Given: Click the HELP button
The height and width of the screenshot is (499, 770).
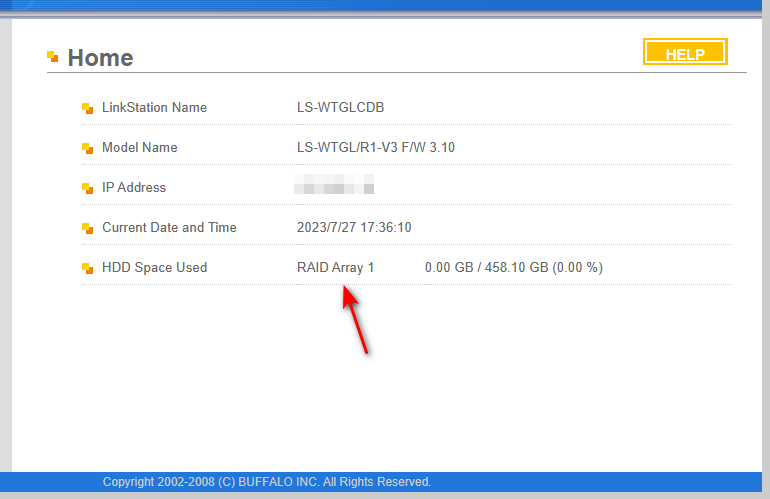Looking at the screenshot, I should point(685,53).
